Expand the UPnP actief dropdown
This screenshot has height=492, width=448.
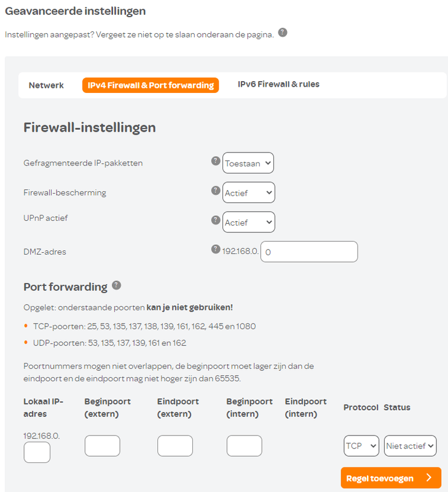point(249,222)
